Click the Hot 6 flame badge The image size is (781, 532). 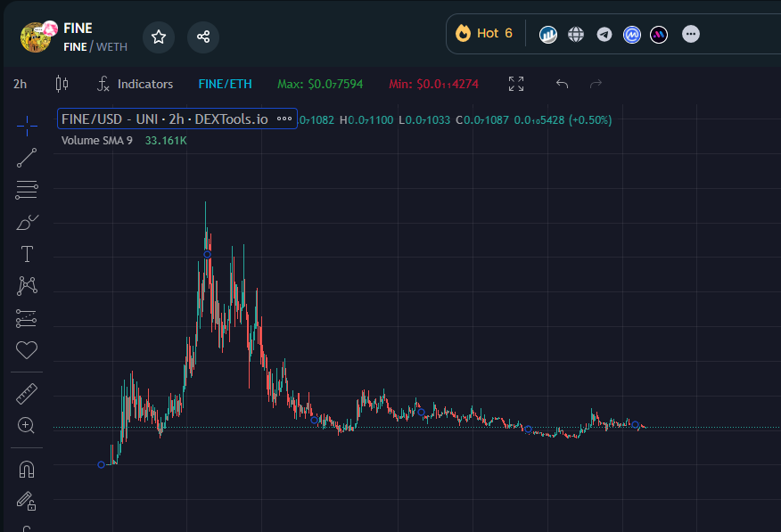[x=483, y=33]
